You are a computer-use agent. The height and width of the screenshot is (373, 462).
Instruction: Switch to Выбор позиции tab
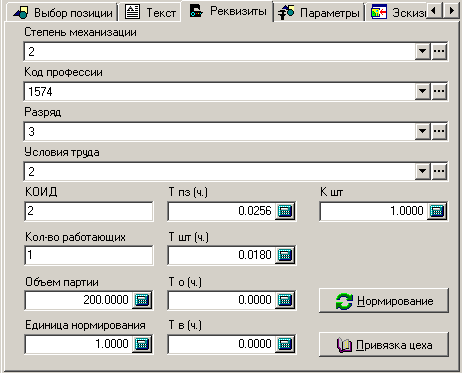click(x=63, y=13)
